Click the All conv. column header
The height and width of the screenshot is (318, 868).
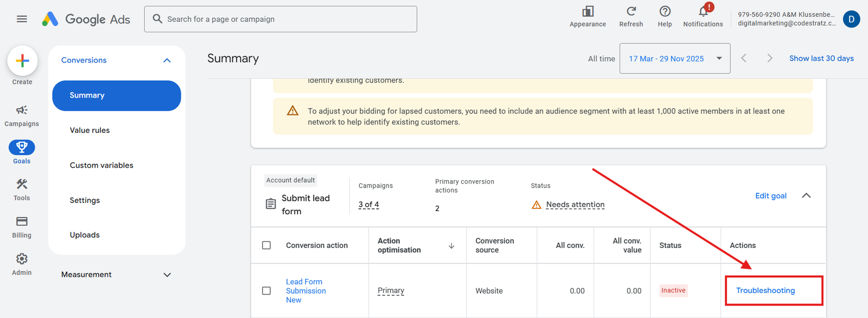570,245
